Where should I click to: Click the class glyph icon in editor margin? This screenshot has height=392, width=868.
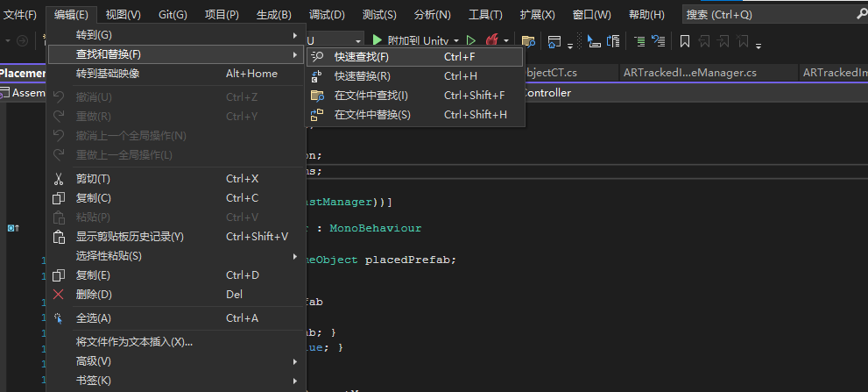click(x=13, y=228)
